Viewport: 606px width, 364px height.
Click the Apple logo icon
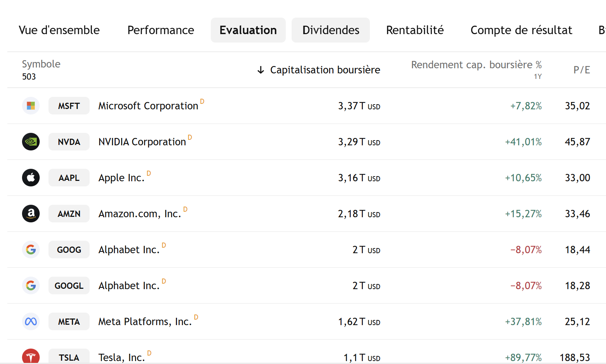click(31, 178)
